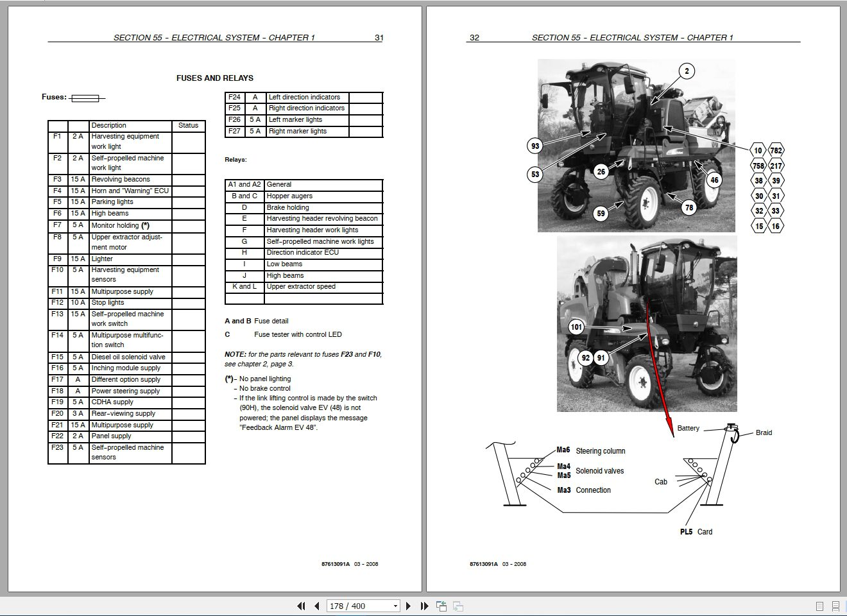
Task: Jump to the first page
Action: [x=300, y=606]
